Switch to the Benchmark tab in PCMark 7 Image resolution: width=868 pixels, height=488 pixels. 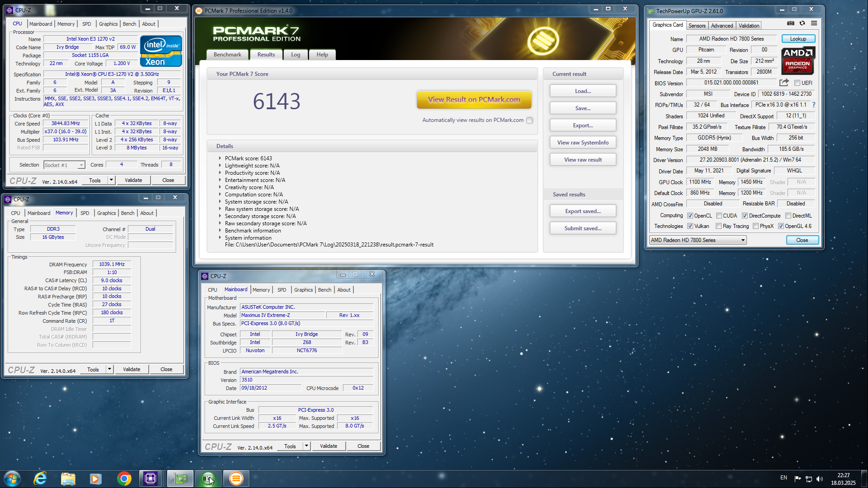[x=227, y=55]
